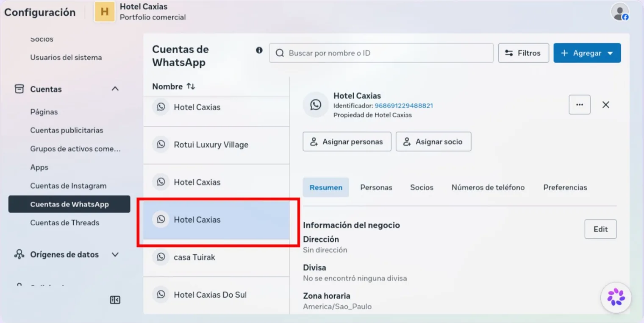Viewport: 644px width, 323px height.
Task: Collapse the sidebar with the panel icon
Action: click(115, 300)
